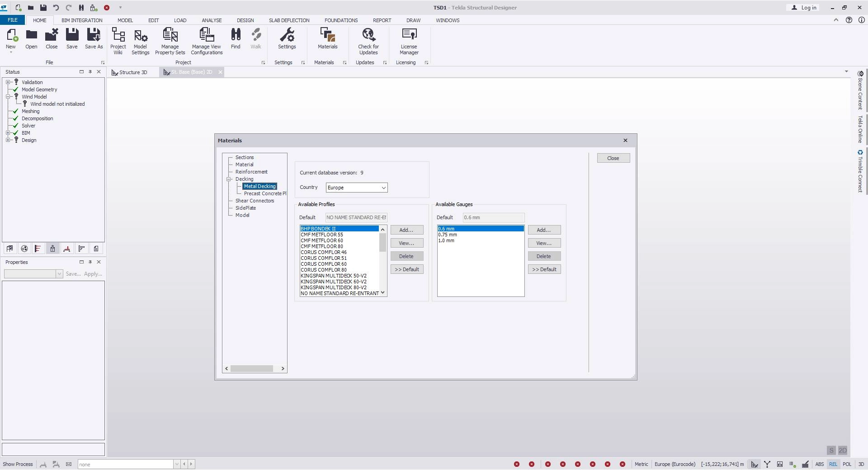Click Add... under Available Profiles

click(x=406, y=230)
